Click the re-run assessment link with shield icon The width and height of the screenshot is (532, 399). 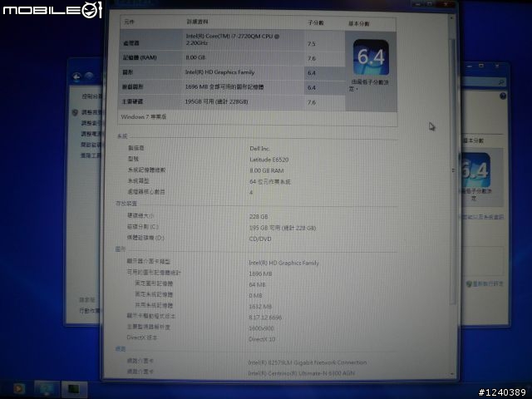[x=485, y=283]
